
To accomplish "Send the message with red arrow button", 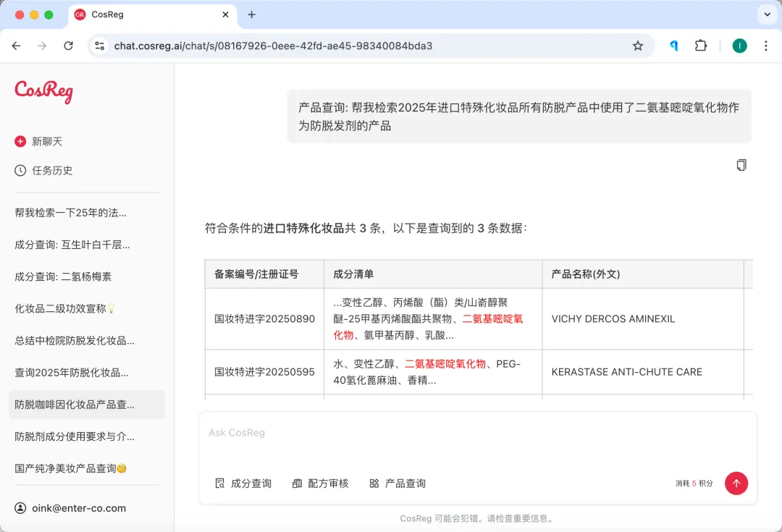I will coord(736,483).
